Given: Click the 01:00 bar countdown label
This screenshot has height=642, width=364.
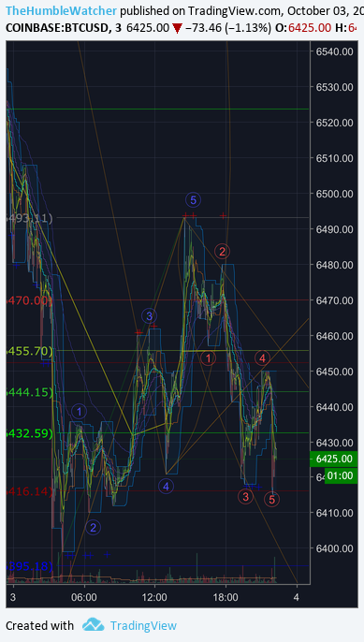Looking at the screenshot, I should tap(340, 475).
